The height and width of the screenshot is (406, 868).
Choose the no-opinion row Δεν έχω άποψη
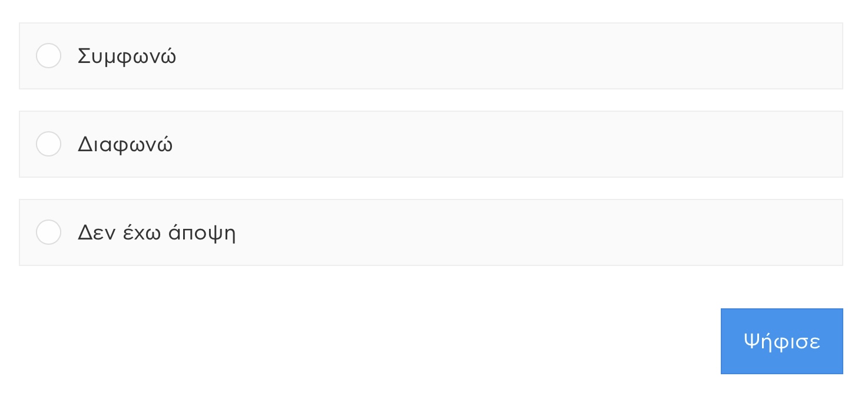431,232
